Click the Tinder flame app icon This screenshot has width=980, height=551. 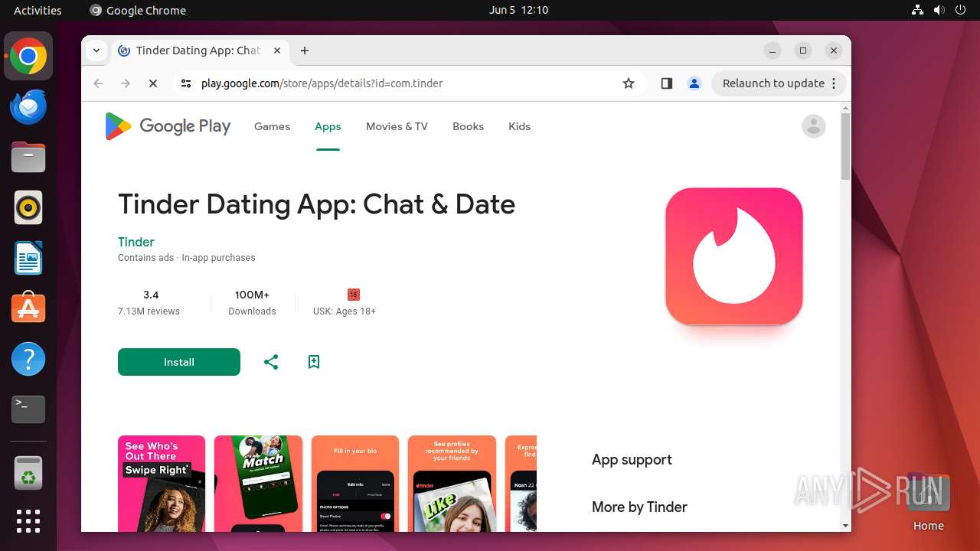734,256
